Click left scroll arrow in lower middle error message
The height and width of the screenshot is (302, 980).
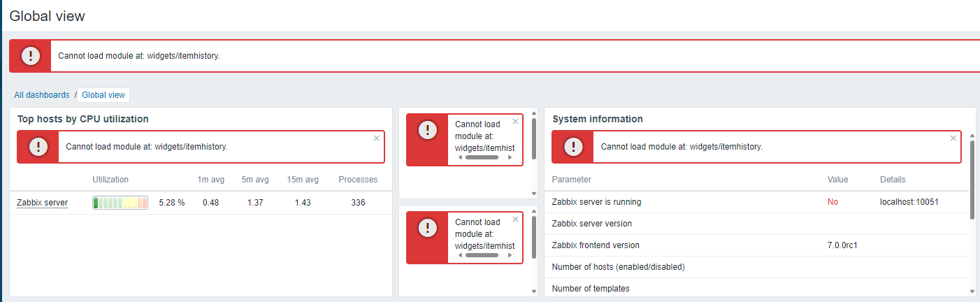pyautogui.click(x=459, y=255)
